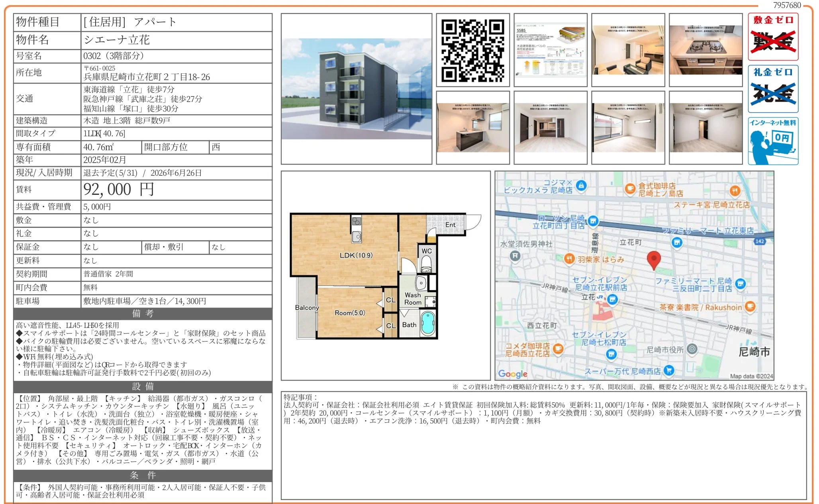Click the ローソン尼崎立花町四丁目店 map marker
819x504 pixels.
pos(593,220)
